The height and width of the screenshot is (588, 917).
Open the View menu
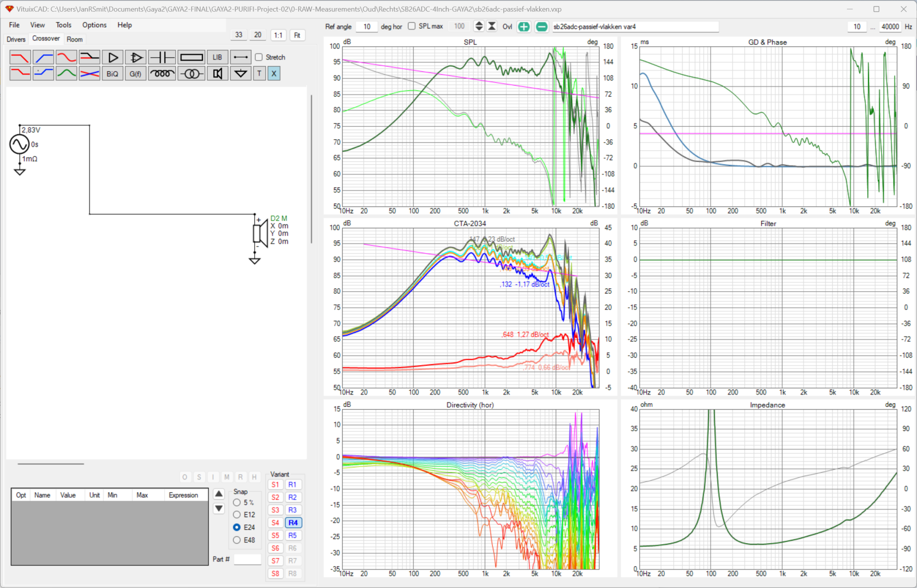click(38, 25)
